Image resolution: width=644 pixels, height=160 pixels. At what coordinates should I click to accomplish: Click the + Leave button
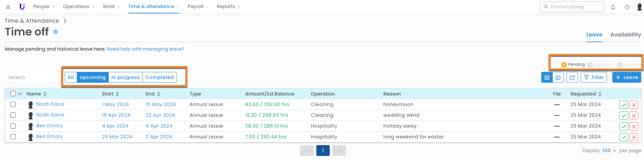tap(626, 77)
